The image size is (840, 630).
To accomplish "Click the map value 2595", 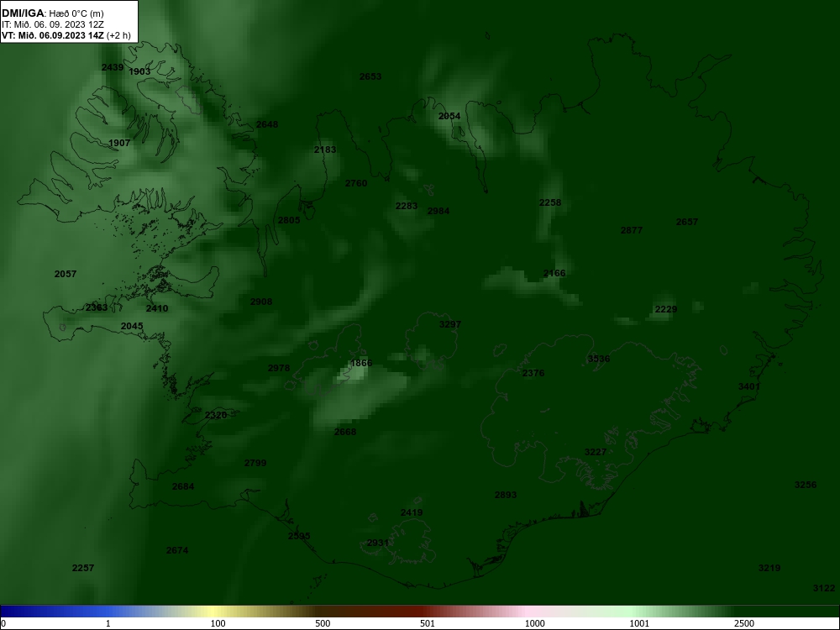I will point(299,536).
